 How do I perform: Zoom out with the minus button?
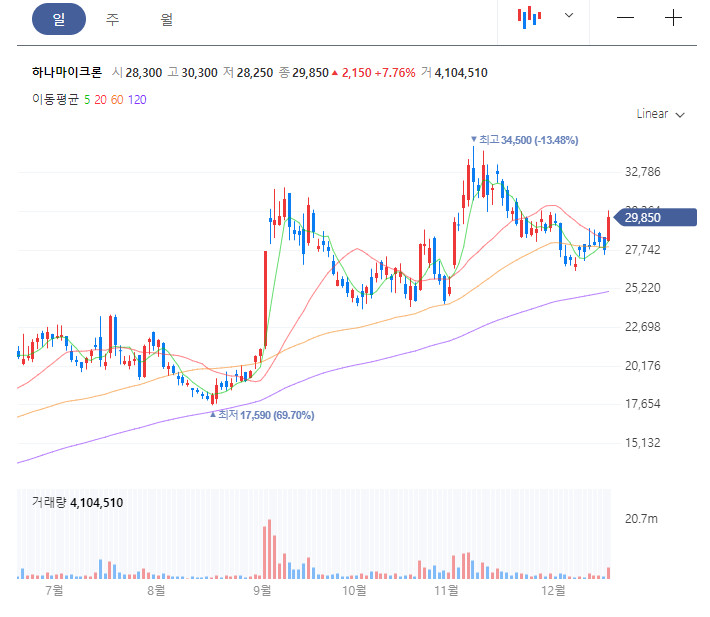click(x=625, y=18)
